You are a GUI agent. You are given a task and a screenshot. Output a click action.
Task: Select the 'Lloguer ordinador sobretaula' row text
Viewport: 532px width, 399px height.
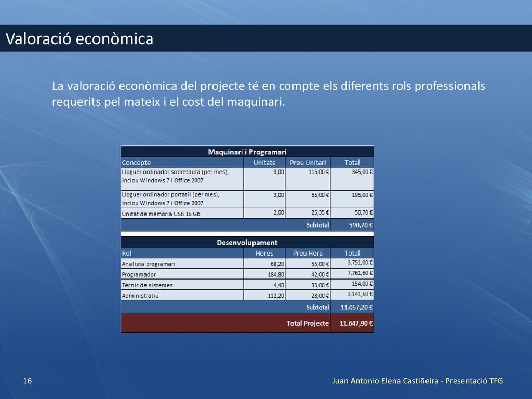click(x=175, y=176)
